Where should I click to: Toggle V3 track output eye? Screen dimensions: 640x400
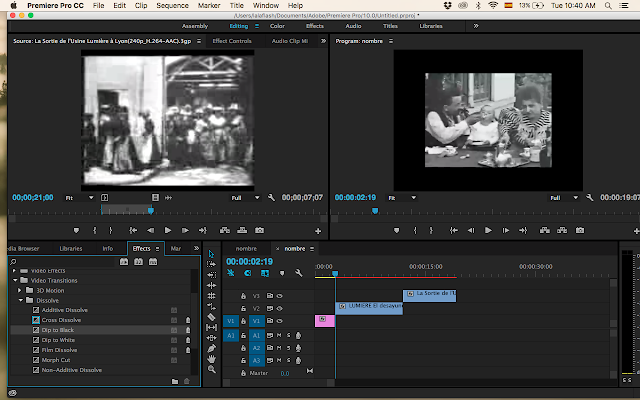click(x=280, y=296)
